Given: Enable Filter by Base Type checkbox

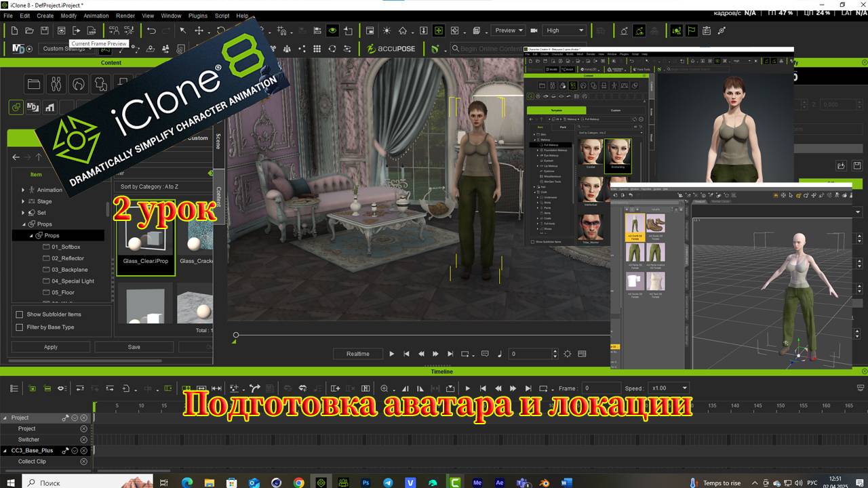Looking at the screenshot, I should pyautogui.click(x=19, y=327).
